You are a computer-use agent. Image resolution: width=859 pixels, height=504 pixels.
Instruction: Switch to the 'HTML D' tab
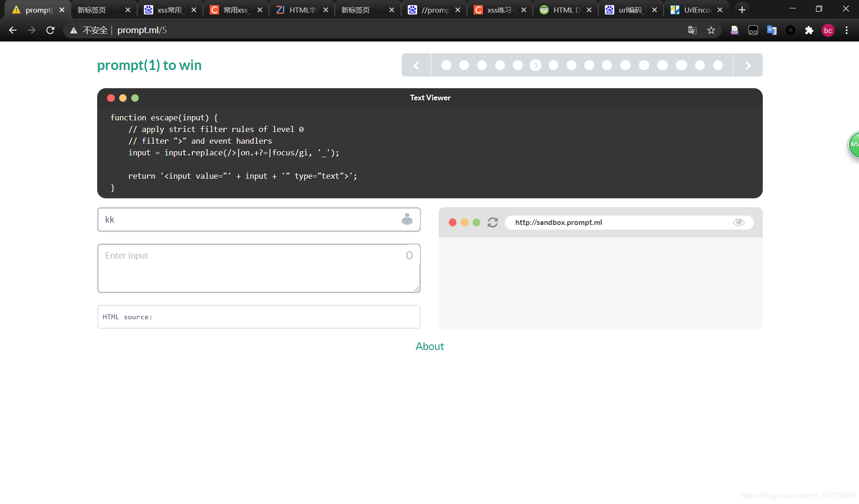coord(565,10)
